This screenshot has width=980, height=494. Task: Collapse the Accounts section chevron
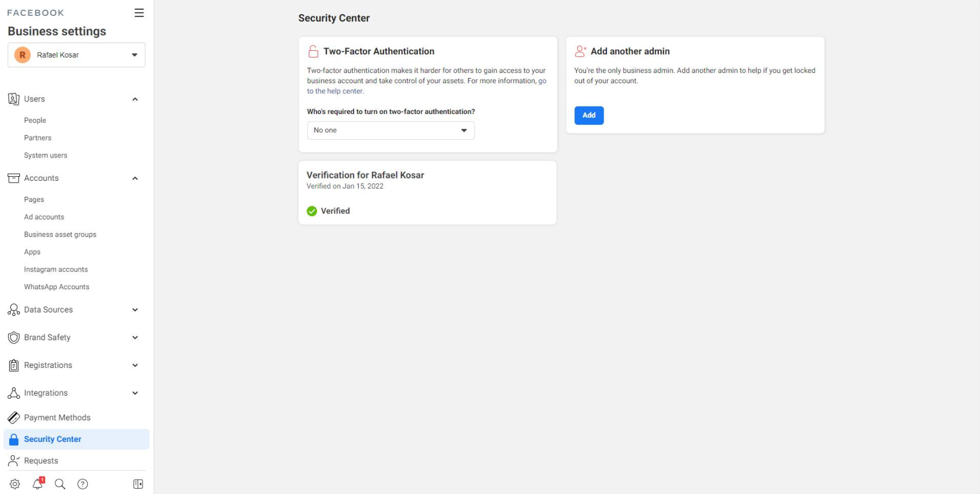click(x=135, y=179)
